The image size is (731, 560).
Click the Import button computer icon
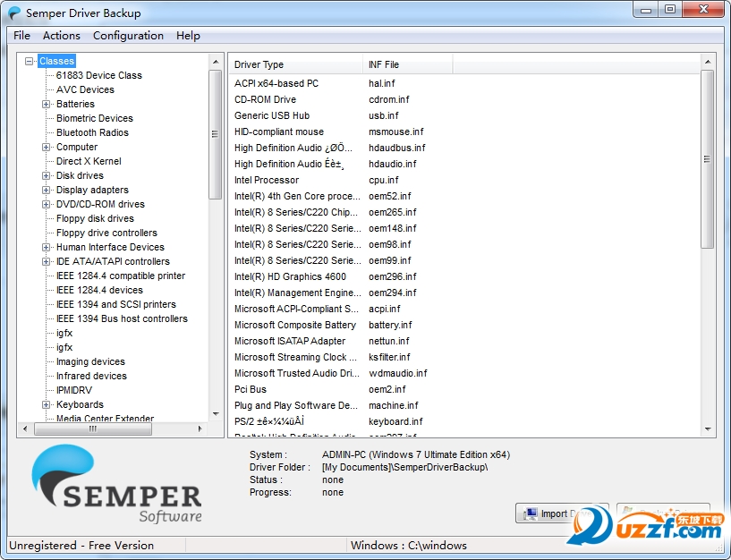[x=530, y=513]
